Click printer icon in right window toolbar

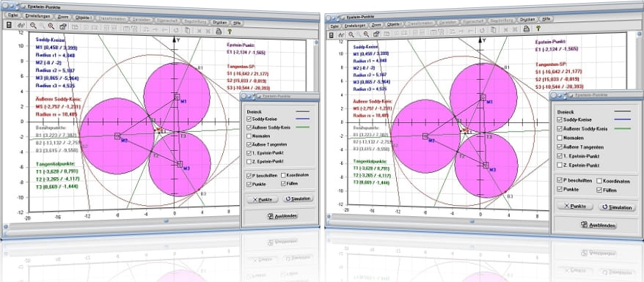[x=527, y=29]
